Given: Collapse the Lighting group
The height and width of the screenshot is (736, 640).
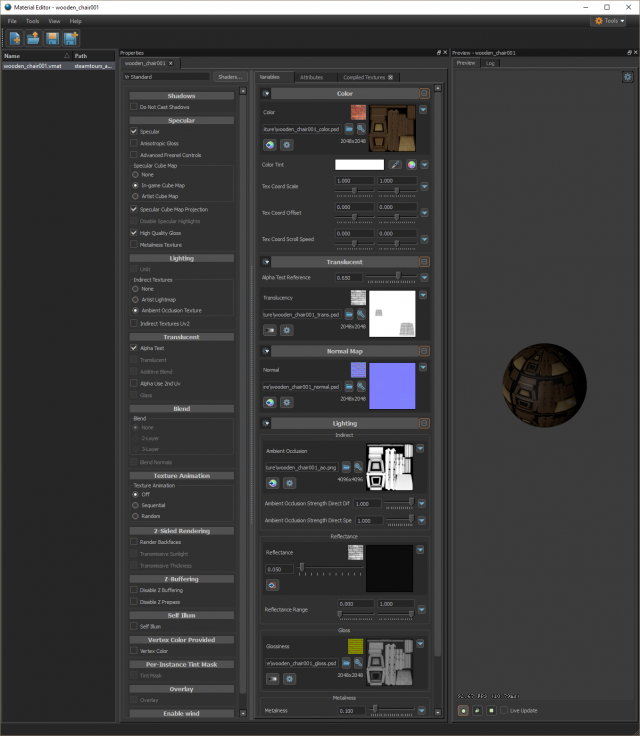Looking at the screenshot, I should pos(424,423).
